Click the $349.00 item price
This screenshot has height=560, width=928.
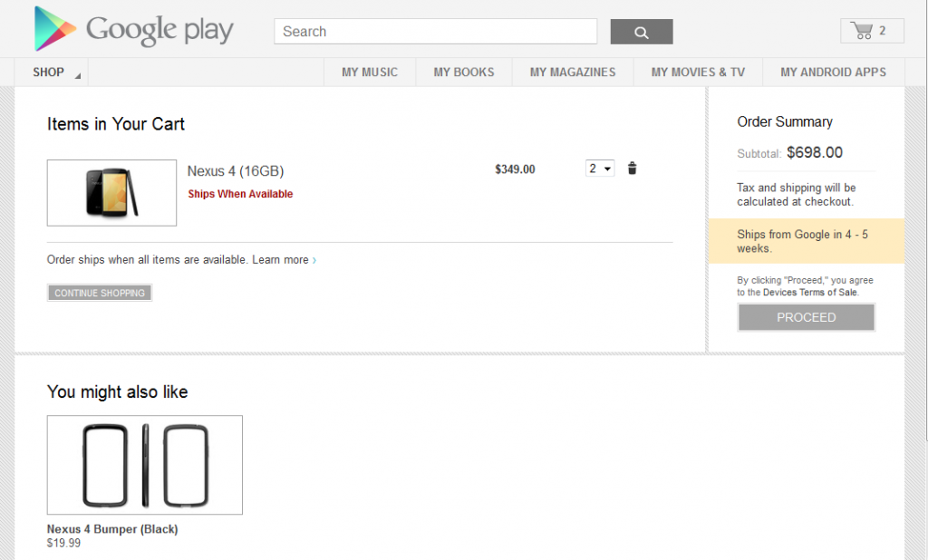tap(515, 169)
